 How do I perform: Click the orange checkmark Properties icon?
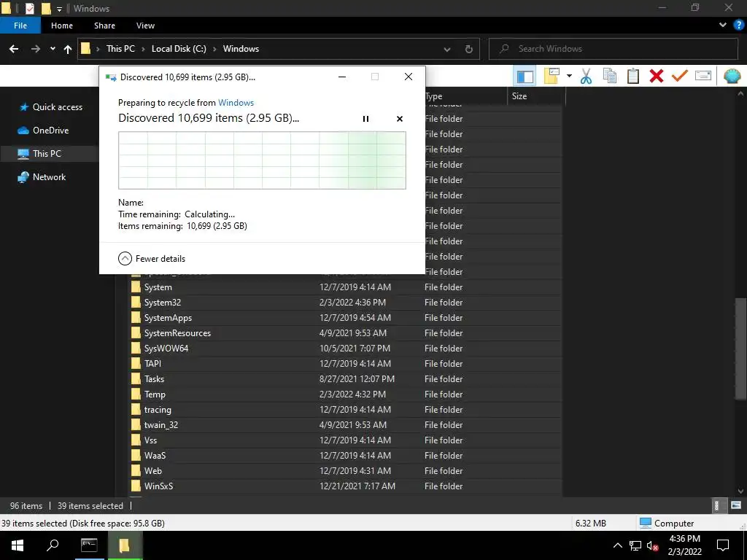pos(679,76)
